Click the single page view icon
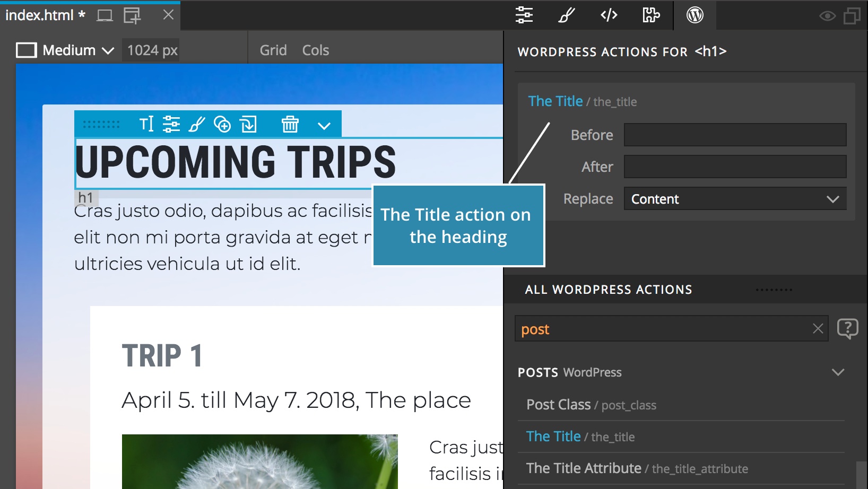Image resolution: width=868 pixels, height=489 pixels. pyautogui.click(x=105, y=15)
